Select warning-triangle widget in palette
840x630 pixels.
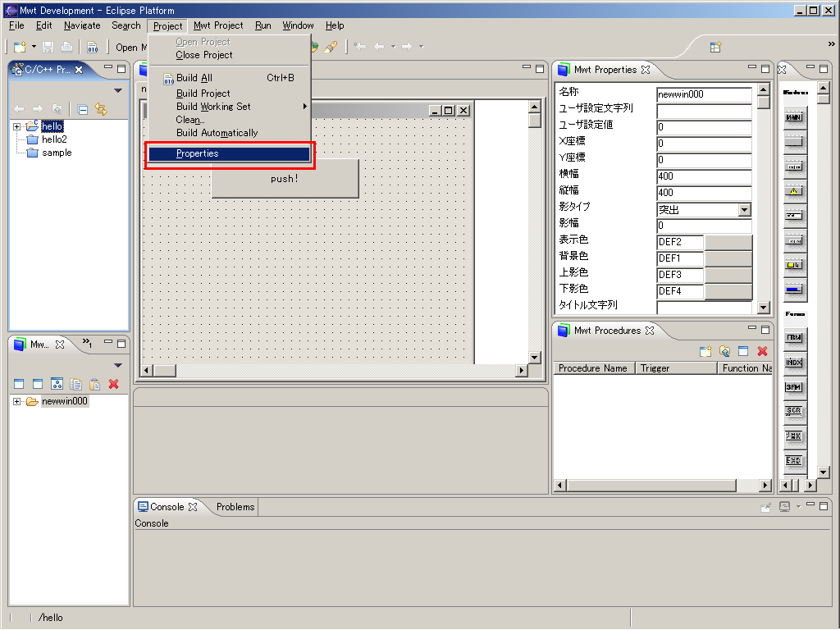tap(794, 191)
